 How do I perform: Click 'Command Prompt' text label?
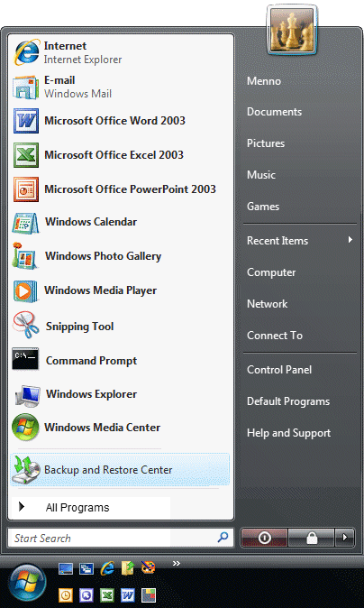click(91, 361)
